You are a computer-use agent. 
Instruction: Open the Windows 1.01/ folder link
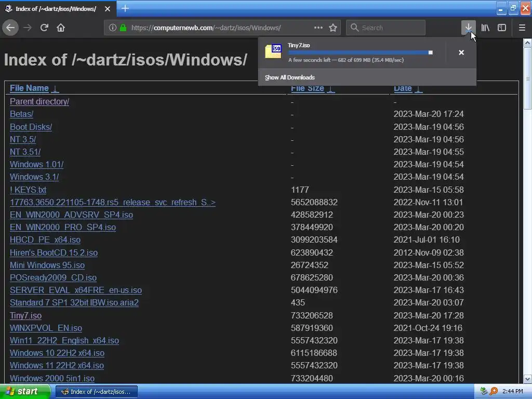point(37,165)
